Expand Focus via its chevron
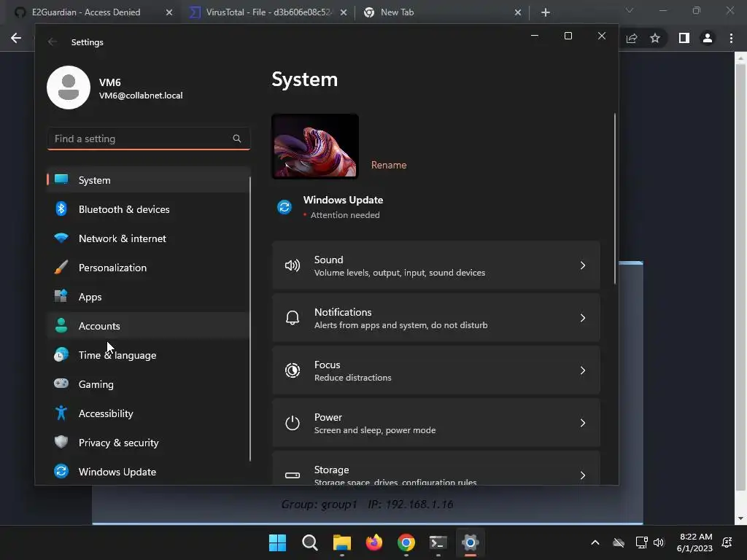Viewport: 747px width, 560px height. [x=583, y=370]
